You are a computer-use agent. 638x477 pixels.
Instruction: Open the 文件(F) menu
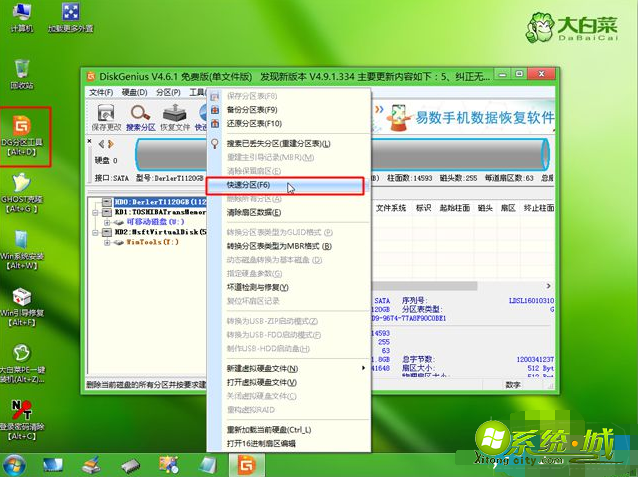[101, 92]
